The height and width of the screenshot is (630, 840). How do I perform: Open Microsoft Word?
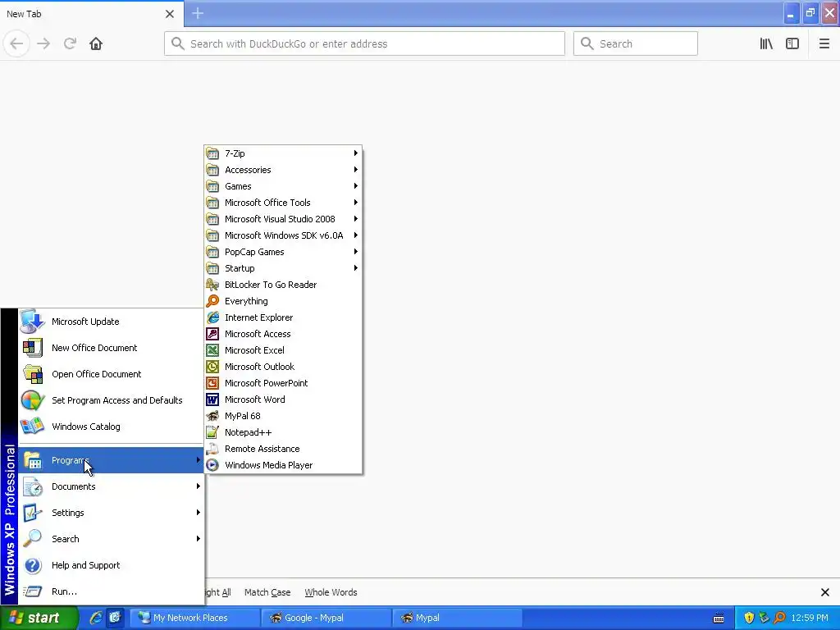coord(283,399)
